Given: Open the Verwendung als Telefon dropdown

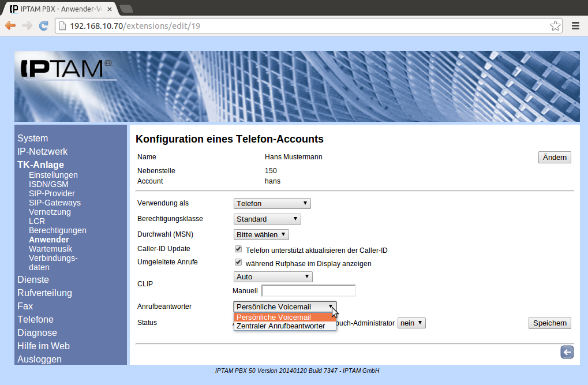Looking at the screenshot, I should (x=272, y=203).
